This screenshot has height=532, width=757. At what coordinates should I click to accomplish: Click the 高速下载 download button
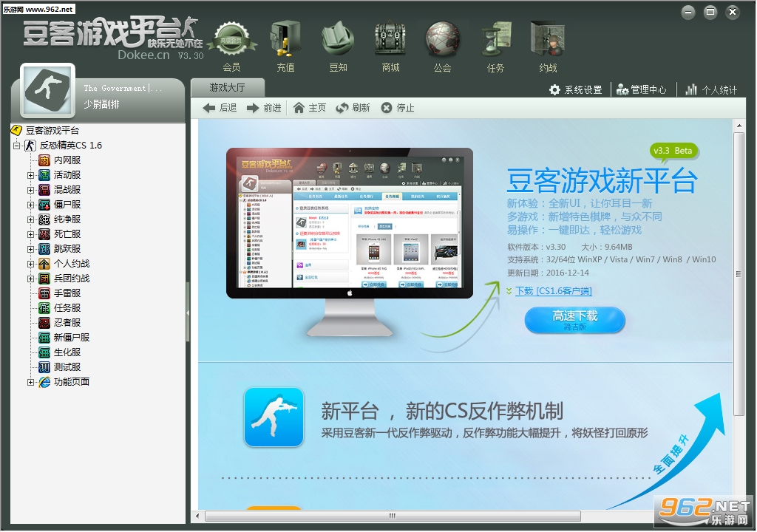pos(574,320)
